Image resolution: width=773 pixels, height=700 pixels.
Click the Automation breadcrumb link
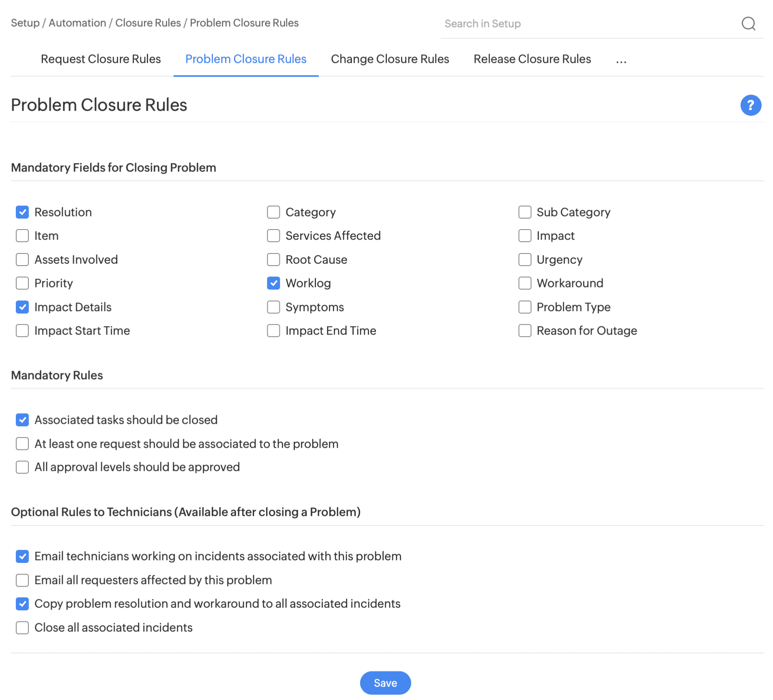pos(77,23)
